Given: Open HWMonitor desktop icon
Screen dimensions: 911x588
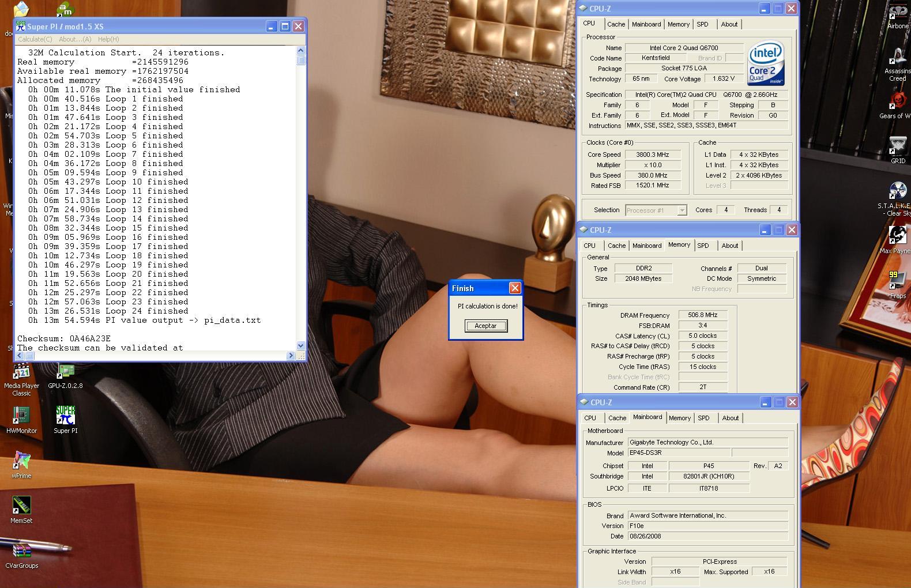Looking at the screenshot, I should (21, 420).
